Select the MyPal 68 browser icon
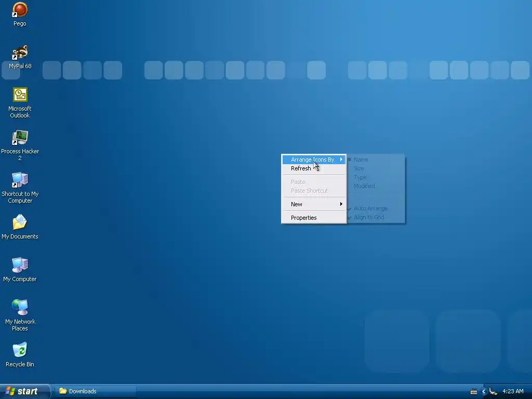The height and width of the screenshot is (399, 532). 20,52
